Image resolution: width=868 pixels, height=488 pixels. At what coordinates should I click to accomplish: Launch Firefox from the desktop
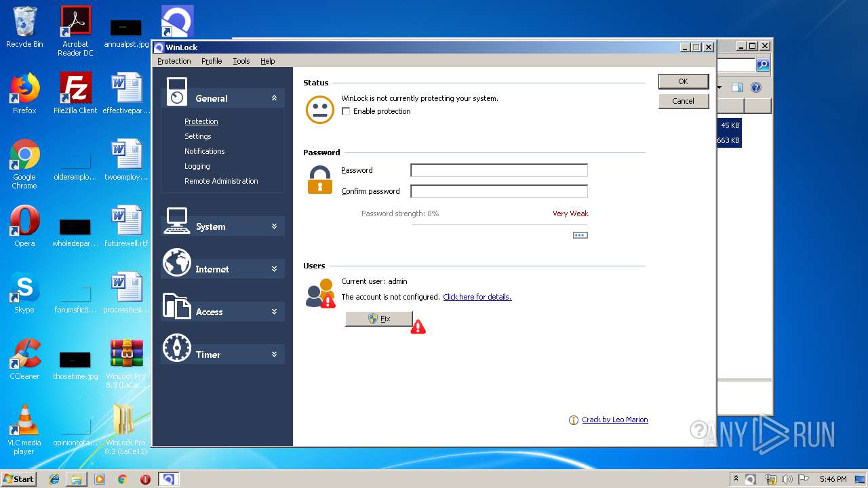[x=24, y=94]
